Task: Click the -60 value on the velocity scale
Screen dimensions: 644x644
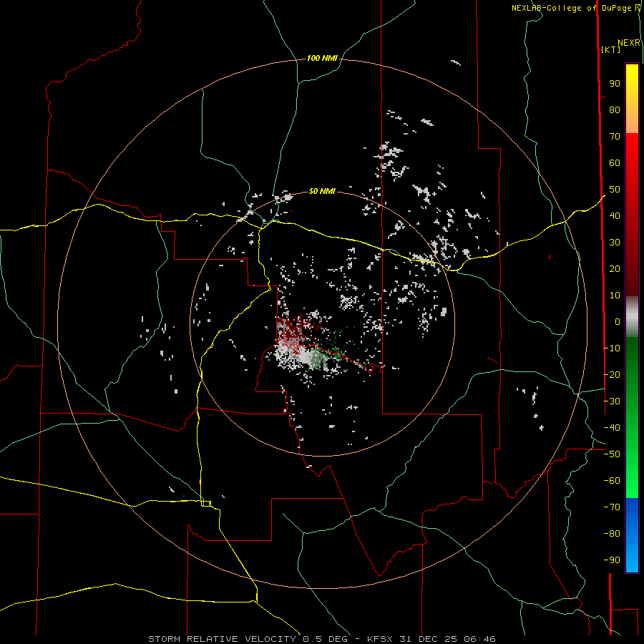Action: (612, 481)
